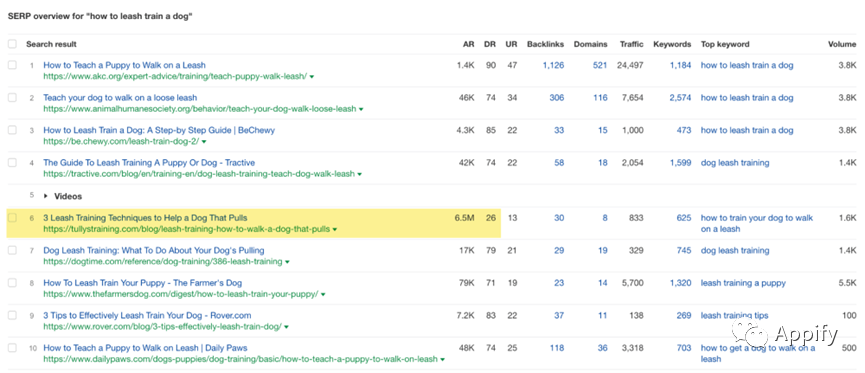Open the dogtime.com URL dropdown arrow
Viewport: 865px width, 373px height.
[x=287, y=262]
